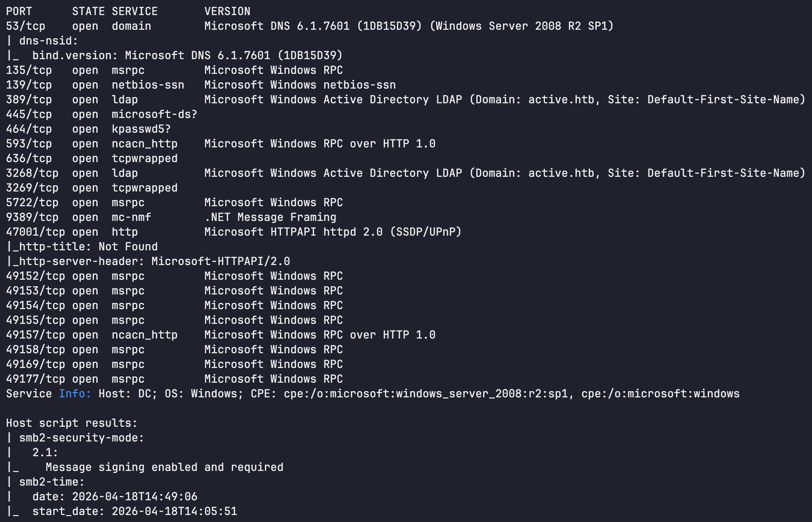Image resolution: width=812 pixels, height=522 pixels.
Task: Click the "http-title: Not Found" line
Action: (x=88, y=247)
